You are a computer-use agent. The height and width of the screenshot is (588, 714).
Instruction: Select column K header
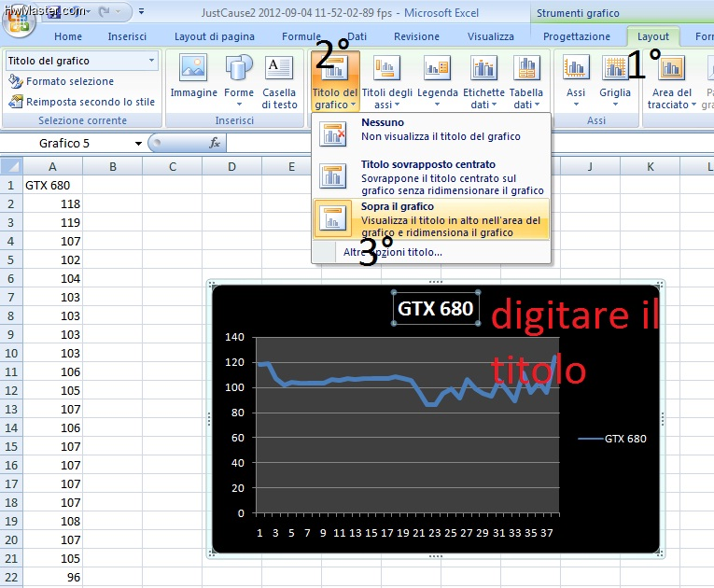pyautogui.click(x=650, y=167)
